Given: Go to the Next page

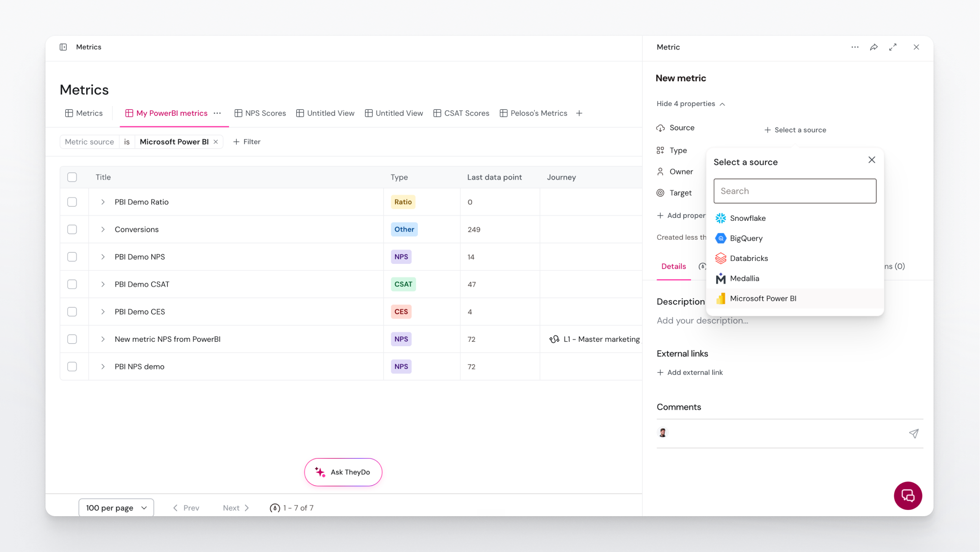Looking at the screenshot, I should 236,508.
